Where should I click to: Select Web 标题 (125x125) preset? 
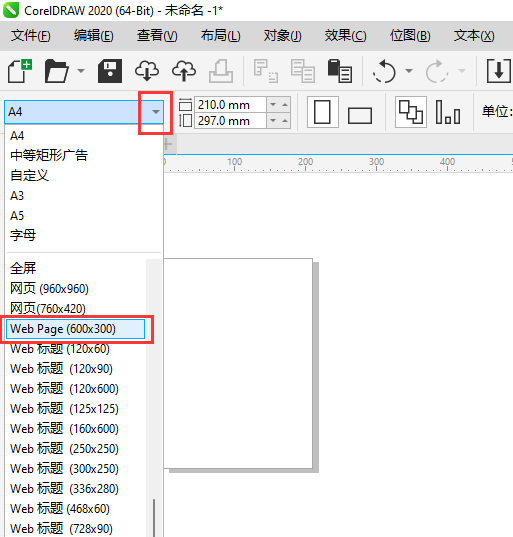76,409
